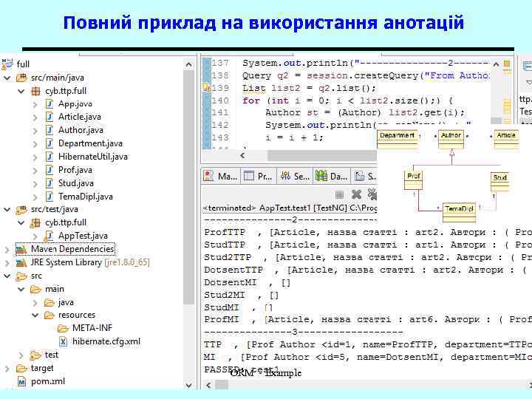Click line number 140 in editor gutter

pos(220,100)
